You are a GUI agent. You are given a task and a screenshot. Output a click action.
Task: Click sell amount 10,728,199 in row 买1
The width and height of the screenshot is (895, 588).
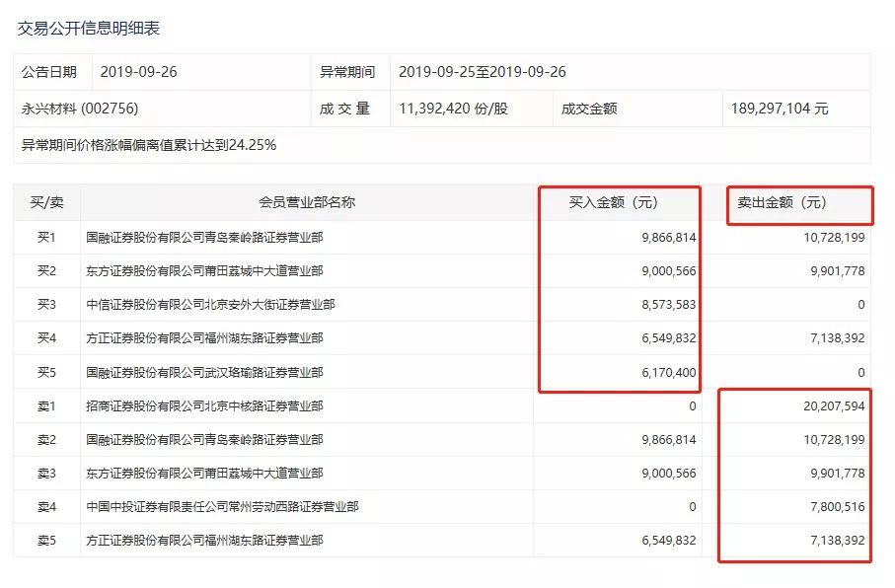click(835, 237)
